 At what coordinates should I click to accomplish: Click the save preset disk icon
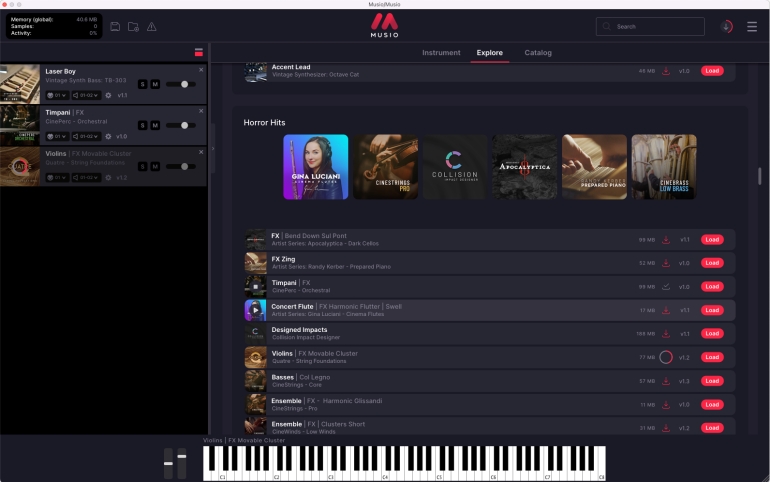(x=115, y=27)
